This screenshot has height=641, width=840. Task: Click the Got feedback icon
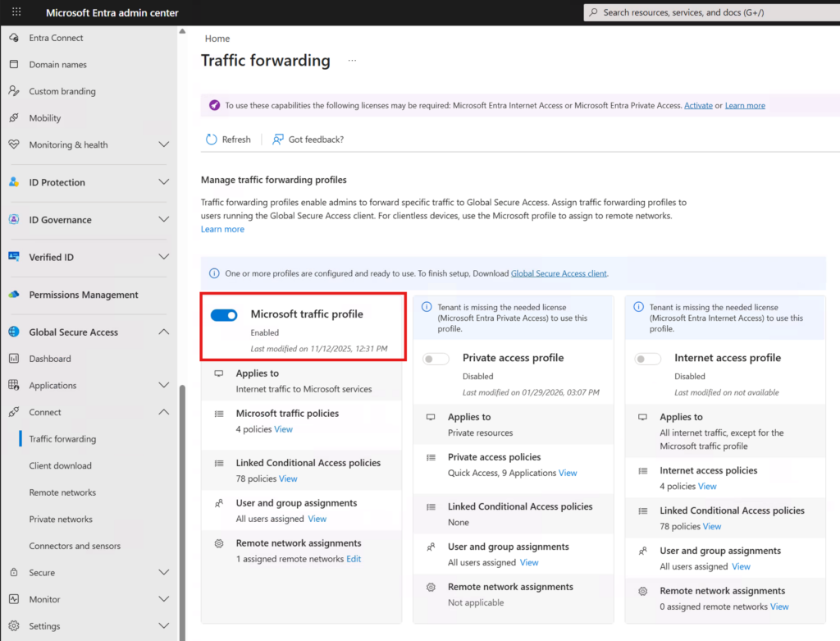click(x=278, y=140)
